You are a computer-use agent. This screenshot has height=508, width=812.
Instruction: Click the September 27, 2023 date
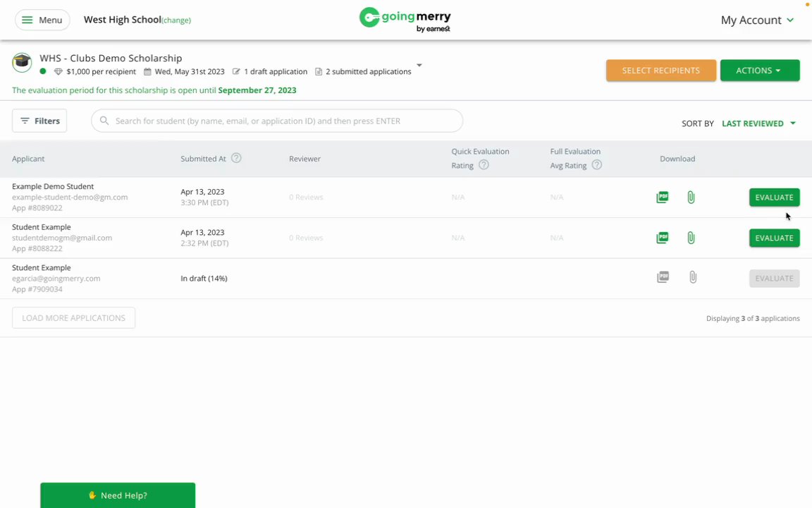point(257,90)
